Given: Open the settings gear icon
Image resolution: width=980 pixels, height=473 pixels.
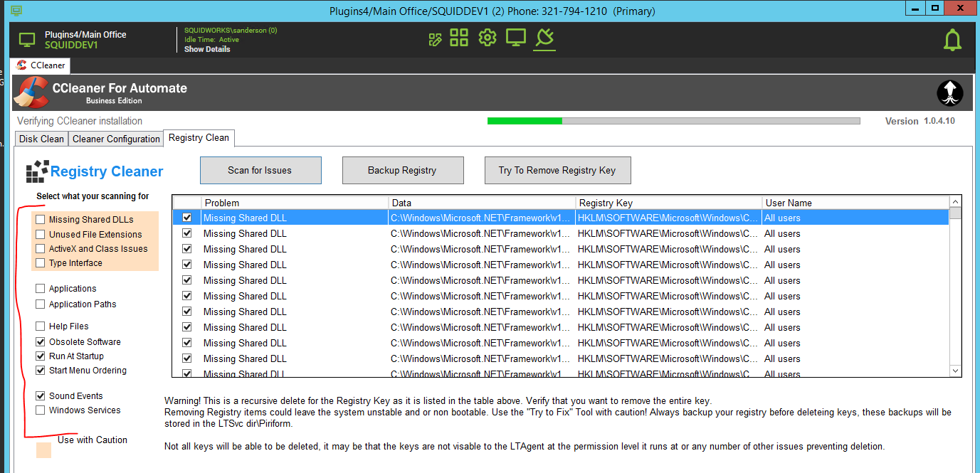Looking at the screenshot, I should pyautogui.click(x=487, y=38).
